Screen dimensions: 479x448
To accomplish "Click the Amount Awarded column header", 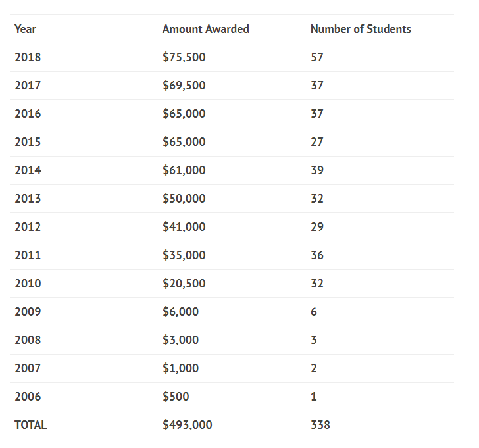I will (x=206, y=29).
